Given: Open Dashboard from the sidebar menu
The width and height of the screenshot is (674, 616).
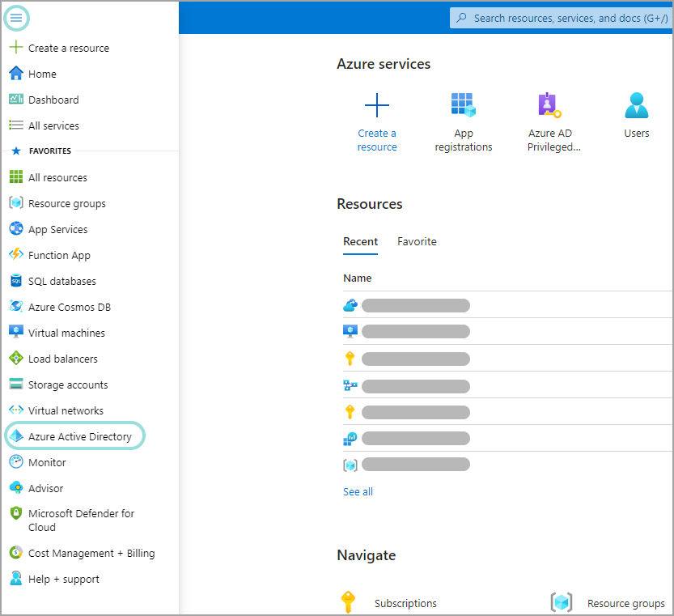Looking at the screenshot, I should pos(53,99).
